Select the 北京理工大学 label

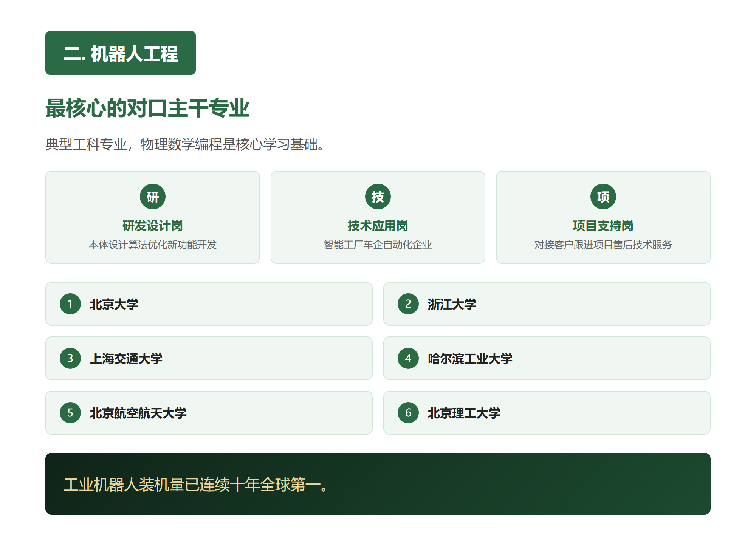(x=464, y=413)
